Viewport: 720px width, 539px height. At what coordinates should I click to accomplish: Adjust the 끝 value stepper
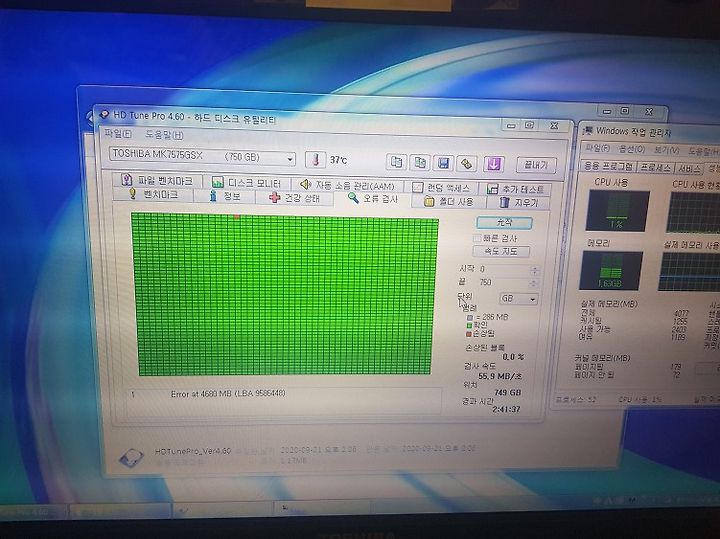click(x=533, y=283)
